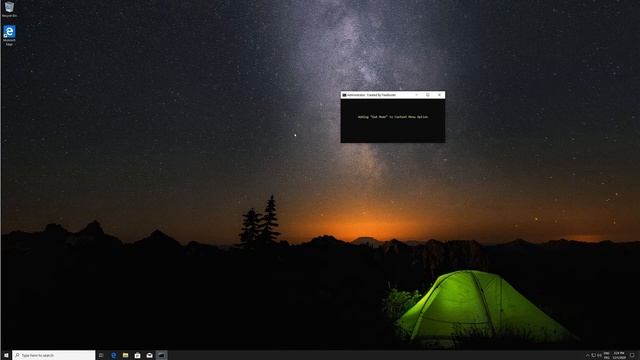Open the Mail app from the taskbar

tap(149, 356)
